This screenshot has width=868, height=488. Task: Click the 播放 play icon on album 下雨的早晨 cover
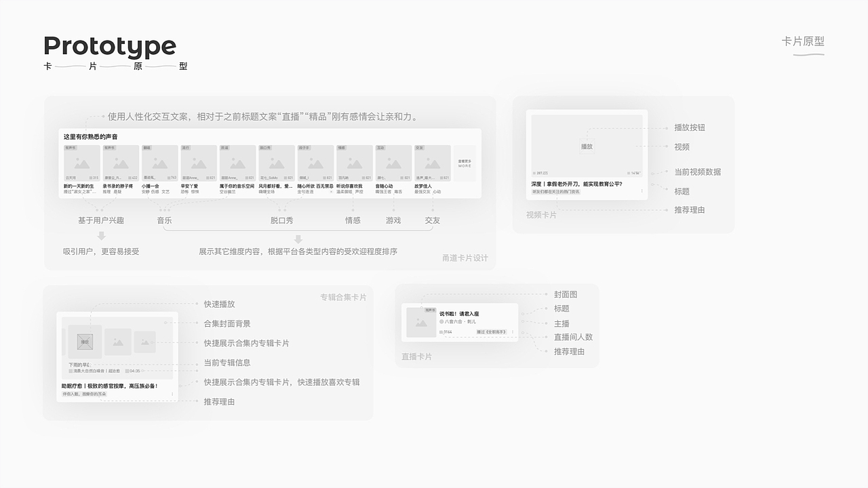85,341
